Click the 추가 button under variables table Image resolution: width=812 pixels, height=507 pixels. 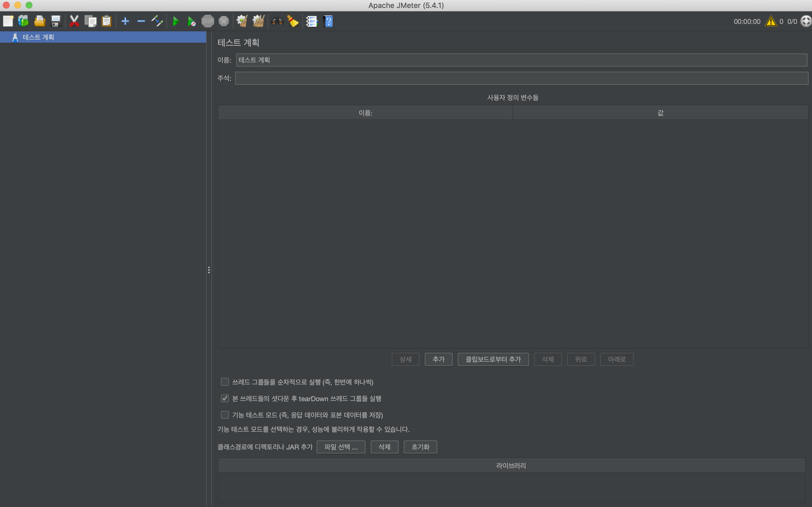click(x=438, y=359)
